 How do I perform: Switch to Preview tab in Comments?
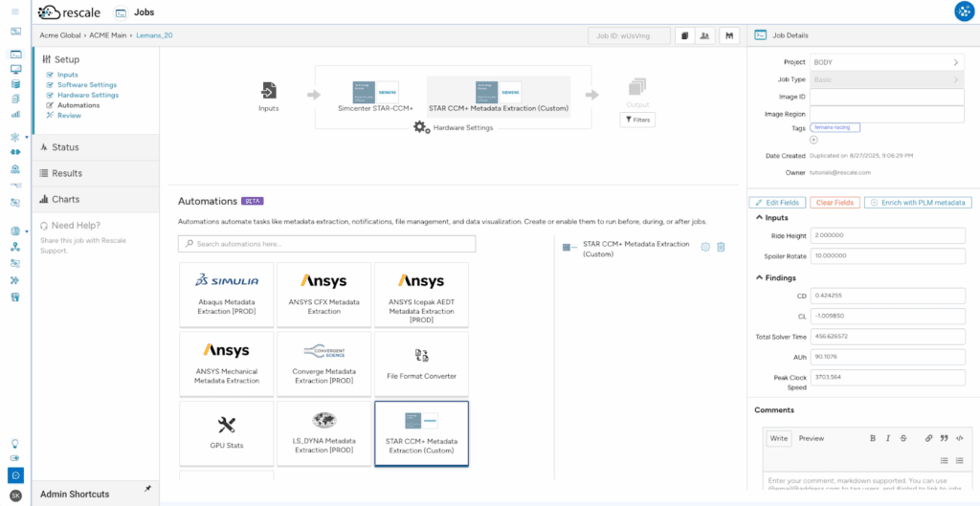pos(811,438)
